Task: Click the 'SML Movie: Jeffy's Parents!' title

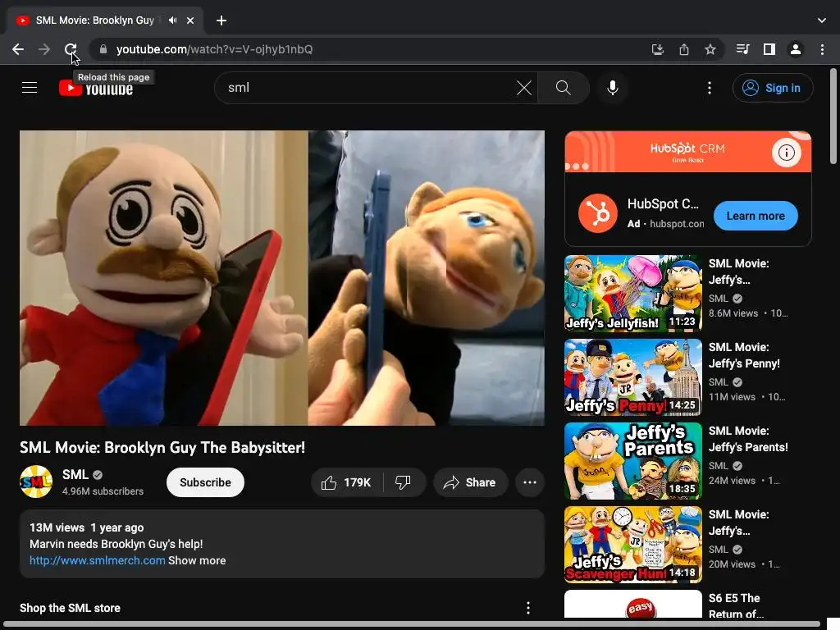Action: pos(748,439)
